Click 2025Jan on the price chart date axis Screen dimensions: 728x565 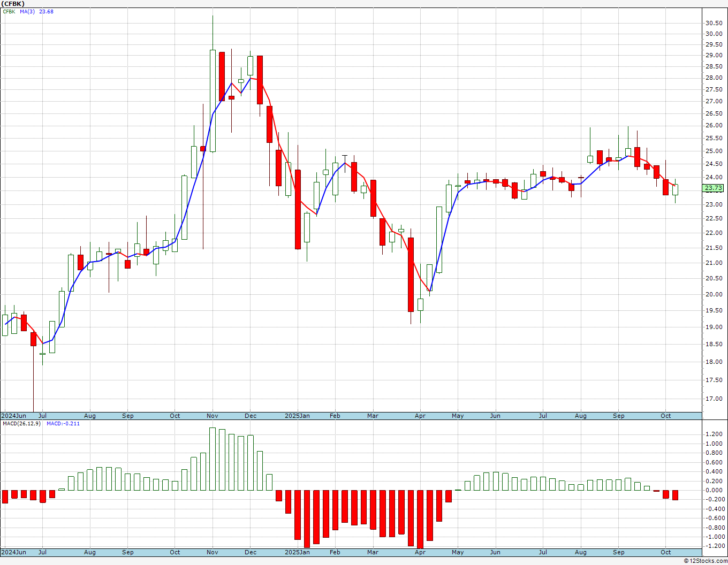[297, 416]
